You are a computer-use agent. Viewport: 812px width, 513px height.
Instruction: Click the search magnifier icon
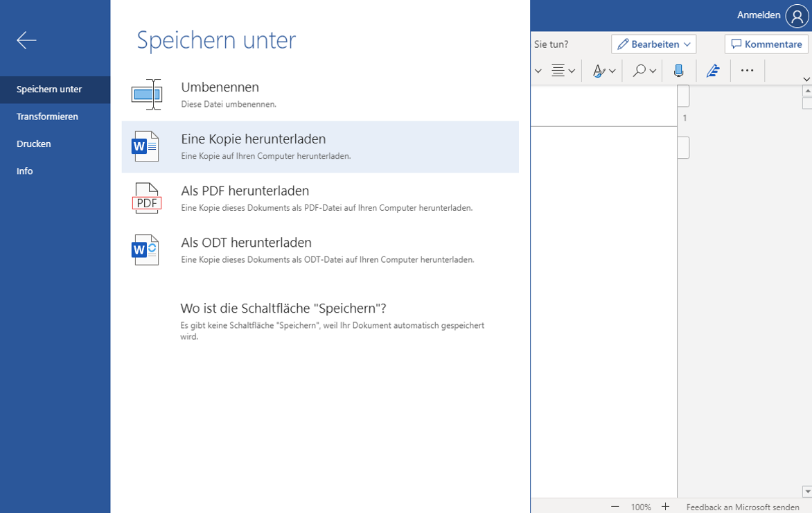[x=639, y=71]
